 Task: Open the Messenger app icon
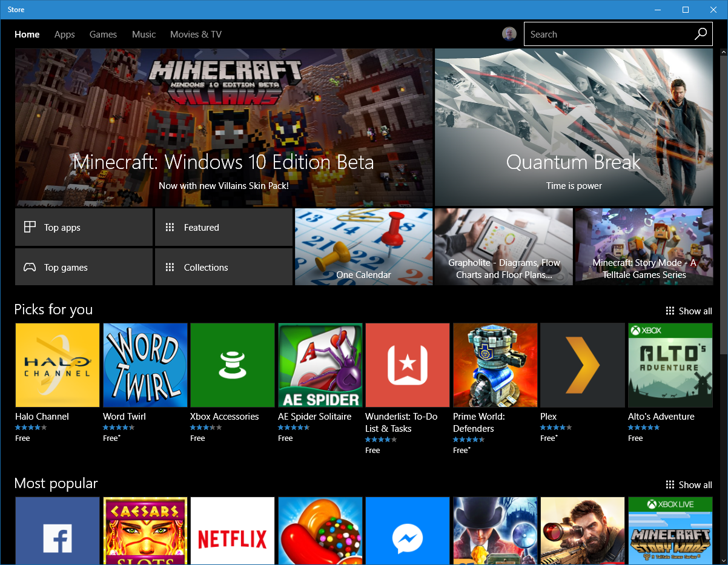pyautogui.click(x=408, y=531)
